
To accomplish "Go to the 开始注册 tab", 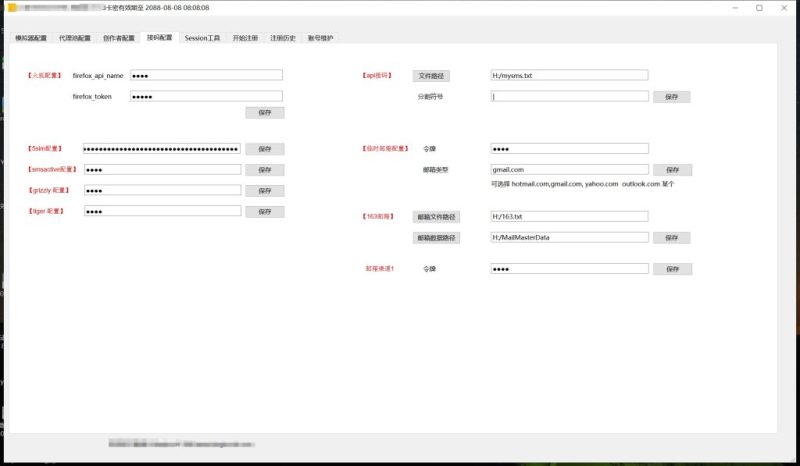I will pos(245,38).
